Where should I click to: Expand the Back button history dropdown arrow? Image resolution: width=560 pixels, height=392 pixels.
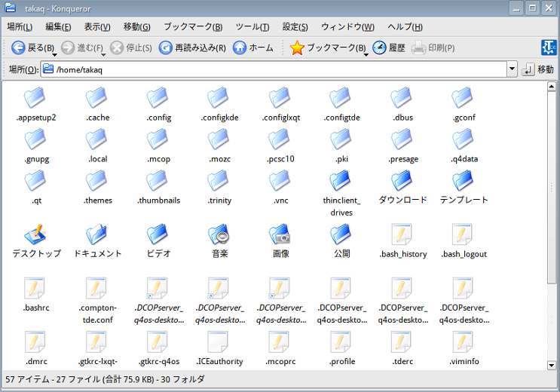point(55,53)
